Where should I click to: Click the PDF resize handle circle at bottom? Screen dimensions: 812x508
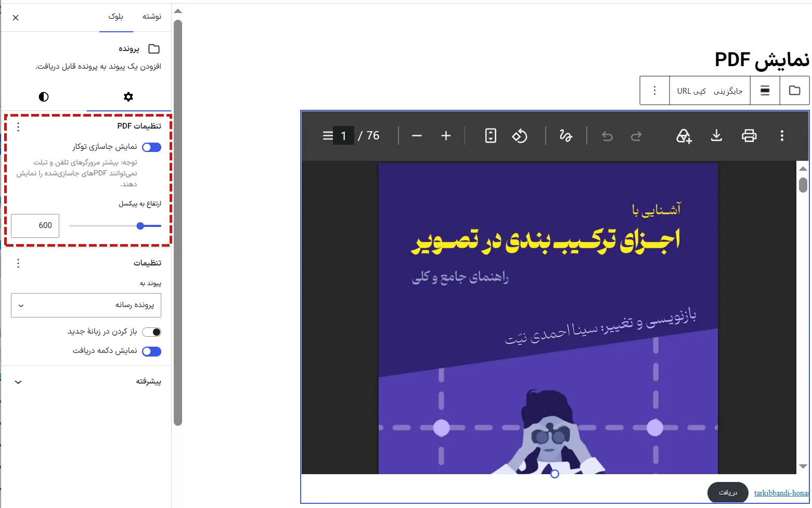pos(555,474)
